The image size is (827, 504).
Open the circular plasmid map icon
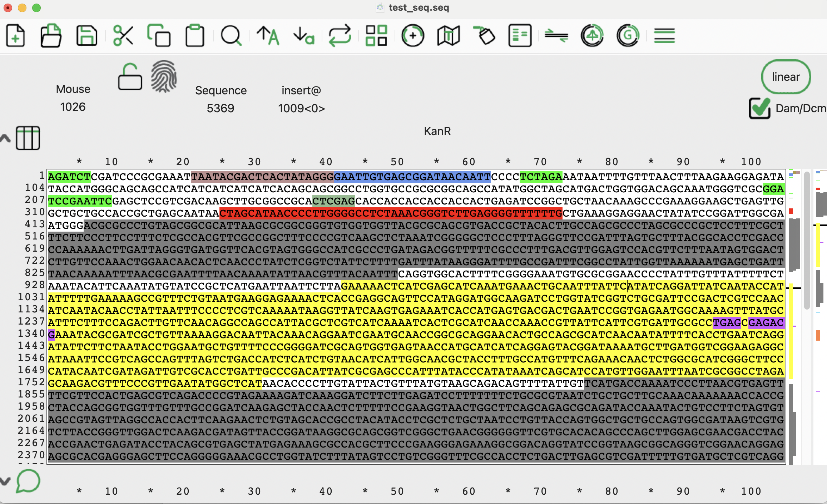[412, 35]
